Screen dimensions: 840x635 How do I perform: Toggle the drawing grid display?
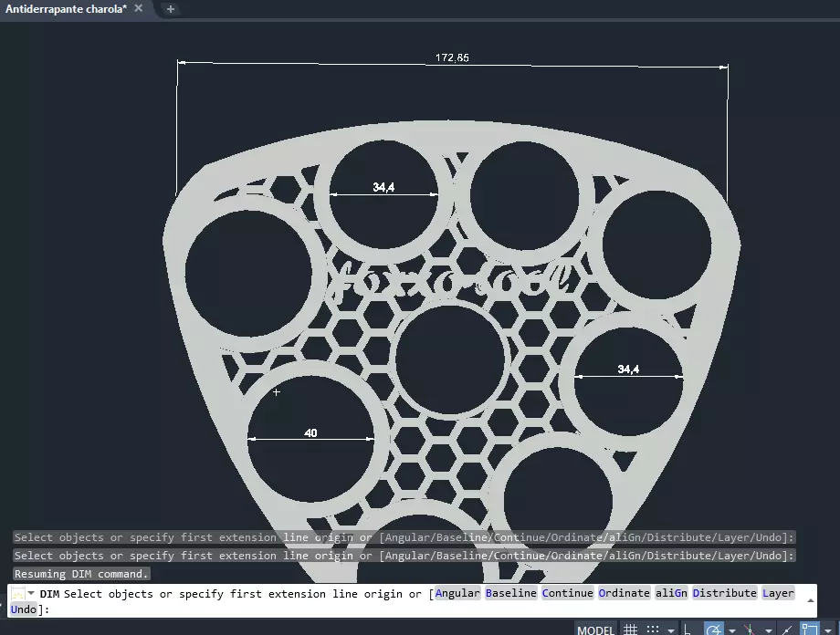click(x=631, y=630)
